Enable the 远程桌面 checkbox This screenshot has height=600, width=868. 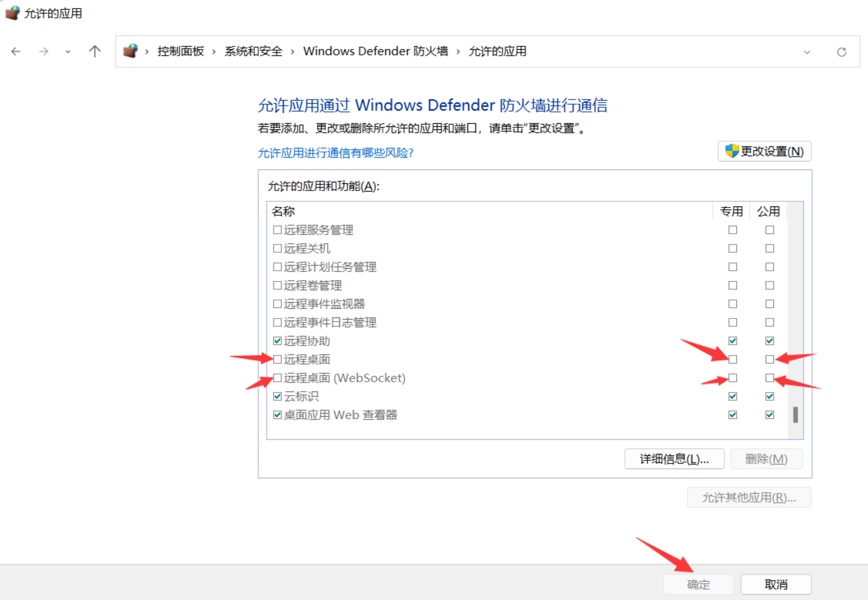point(276,359)
